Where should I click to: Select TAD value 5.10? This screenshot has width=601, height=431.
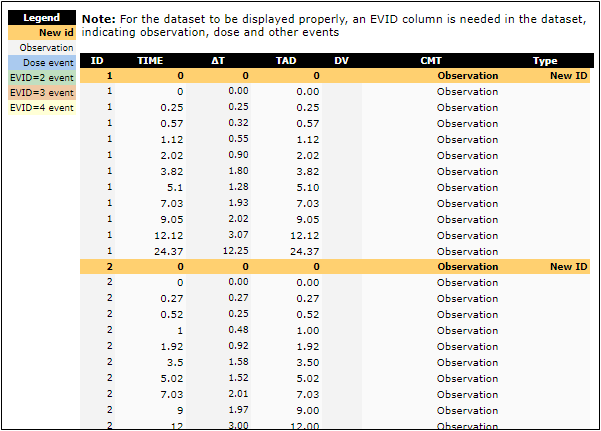point(308,188)
